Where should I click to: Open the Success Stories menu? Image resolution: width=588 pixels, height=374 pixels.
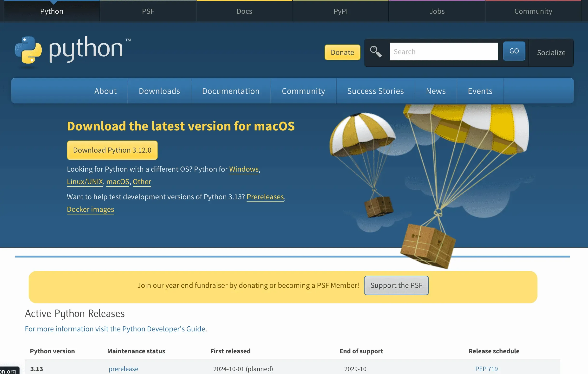tap(375, 91)
